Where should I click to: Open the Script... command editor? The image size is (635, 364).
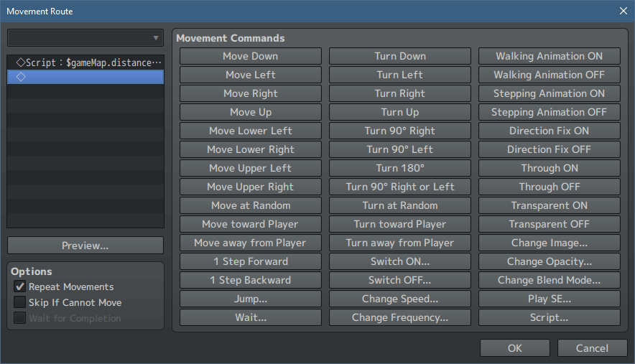pyautogui.click(x=550, y=317)
